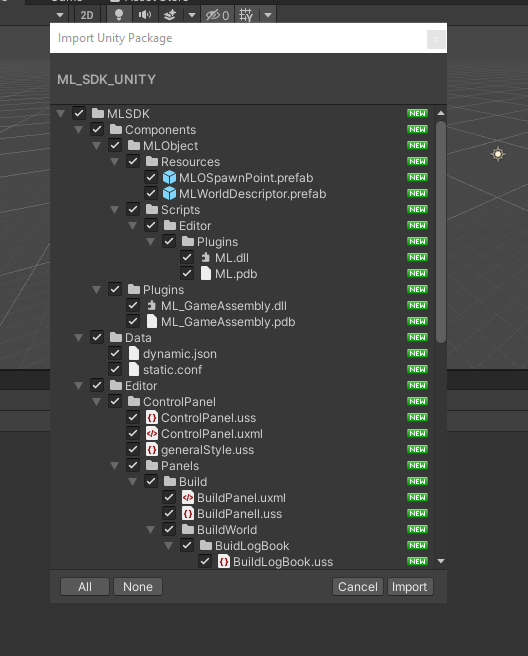Click the directional light sun gizmo

[498, 154]
